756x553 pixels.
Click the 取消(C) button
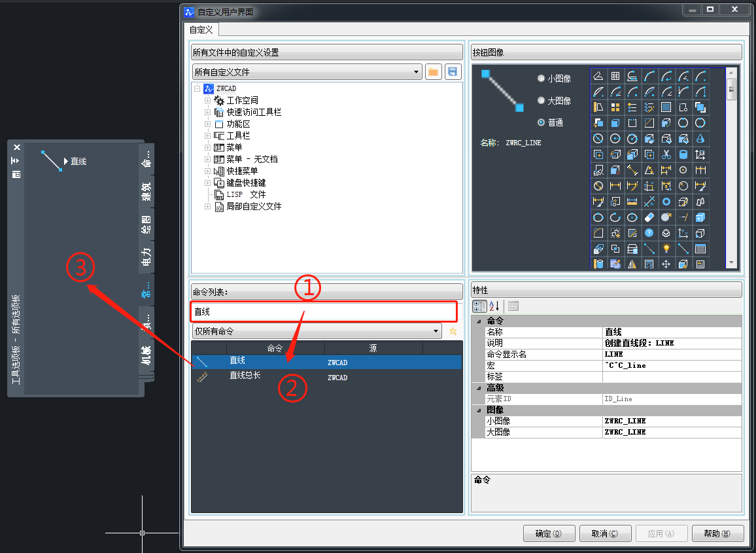click(605, 533)
